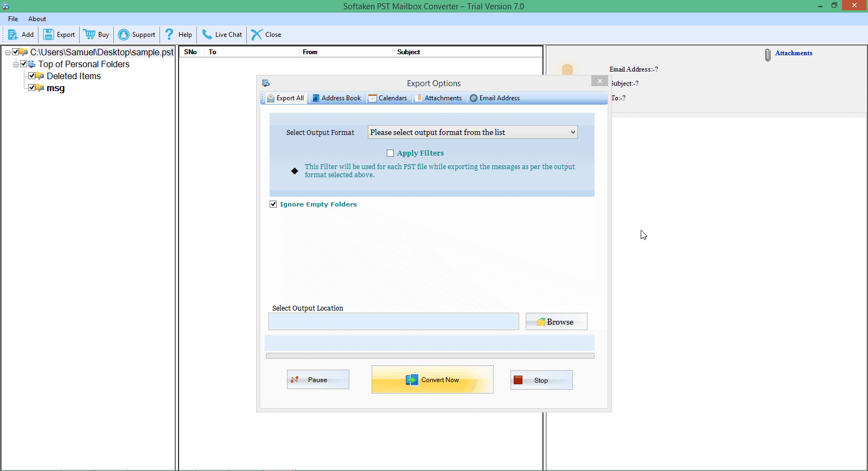This screenshot has width=868, height=471.
Task: Click the Ignore Empty Folders label text
Action: tap(318, 204)
